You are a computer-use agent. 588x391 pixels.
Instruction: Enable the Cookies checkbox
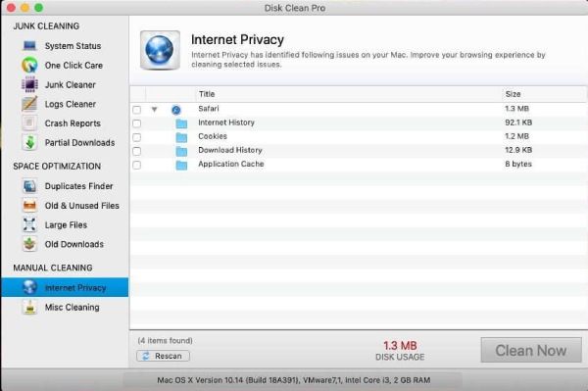[x=137, y=137]
